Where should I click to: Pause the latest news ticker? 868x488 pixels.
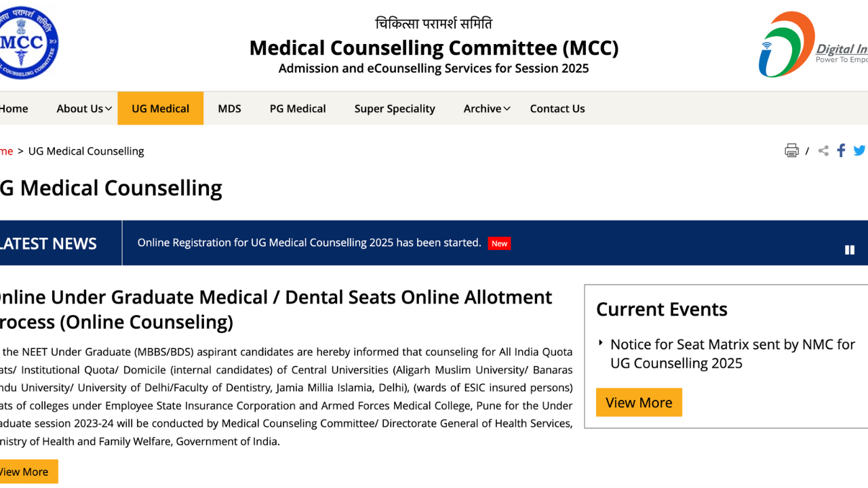point(850,250)
